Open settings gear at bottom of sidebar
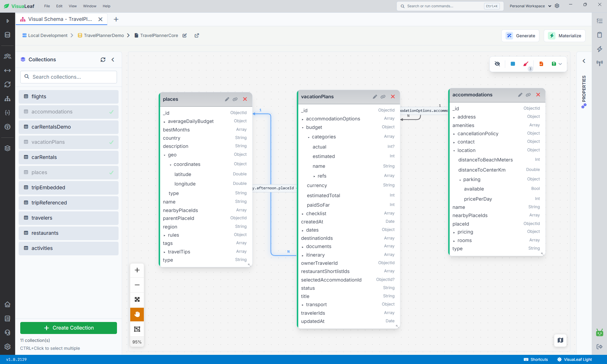This screenshot has height=364, width=607. tap(8, 347)
